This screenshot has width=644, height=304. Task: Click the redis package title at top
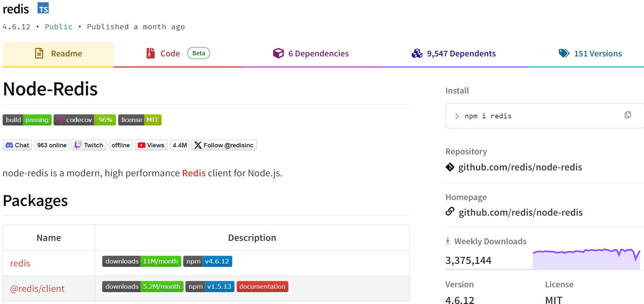16,9
